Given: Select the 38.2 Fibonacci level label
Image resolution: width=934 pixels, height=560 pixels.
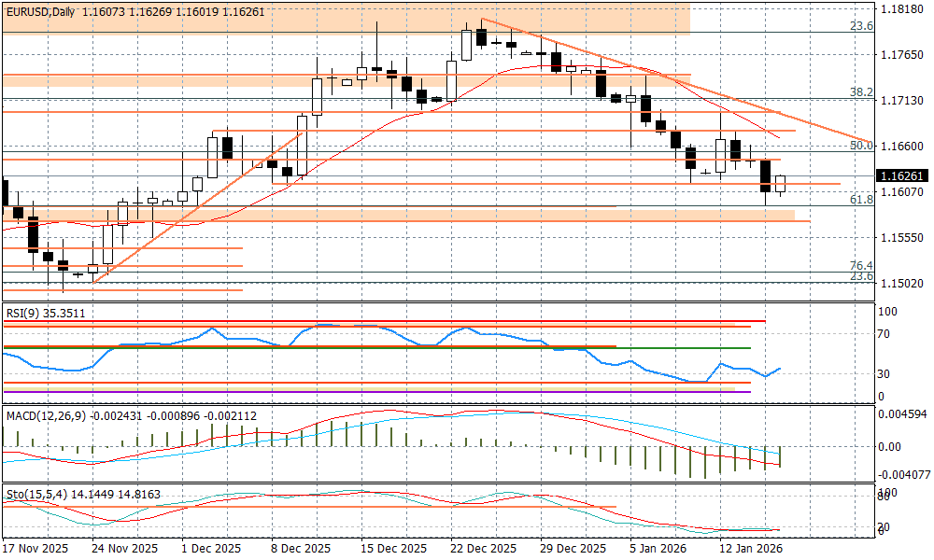Looking at the screenshot, I should tap(861, 92).
